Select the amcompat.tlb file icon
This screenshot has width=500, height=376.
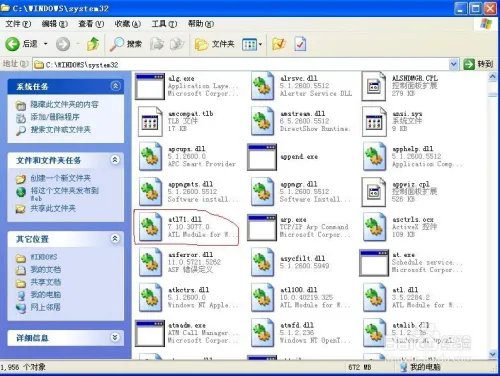click(x=150, y=122)
